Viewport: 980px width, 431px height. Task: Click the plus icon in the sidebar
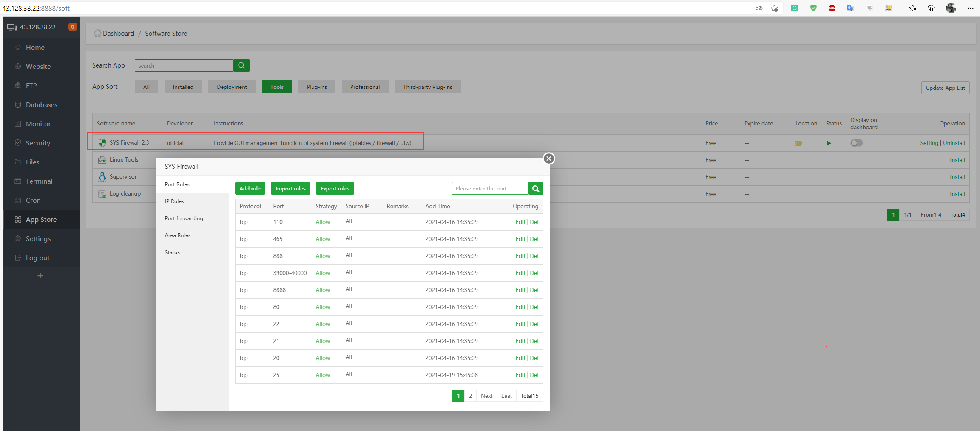tap(40, 276)
